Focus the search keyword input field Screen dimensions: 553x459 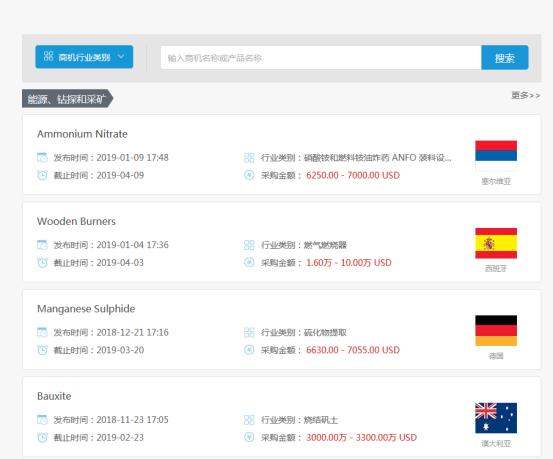(321, 58)
